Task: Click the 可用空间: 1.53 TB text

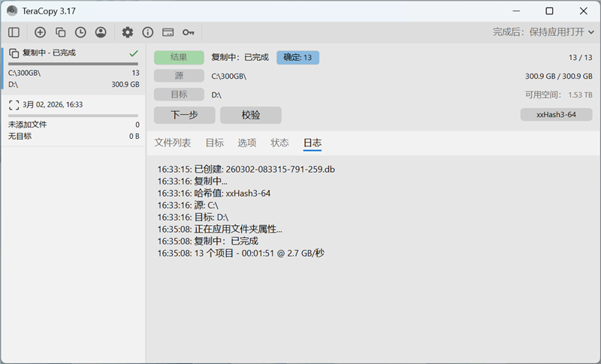Action: 559,95
